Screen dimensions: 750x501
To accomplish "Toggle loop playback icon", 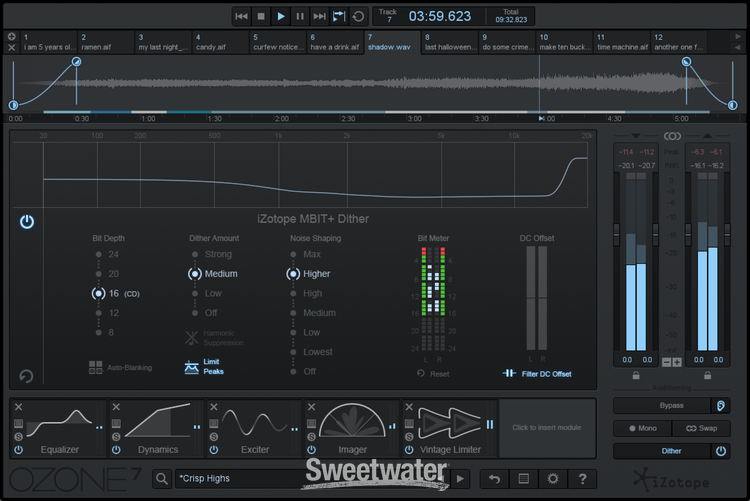I will tap(358, 16).
